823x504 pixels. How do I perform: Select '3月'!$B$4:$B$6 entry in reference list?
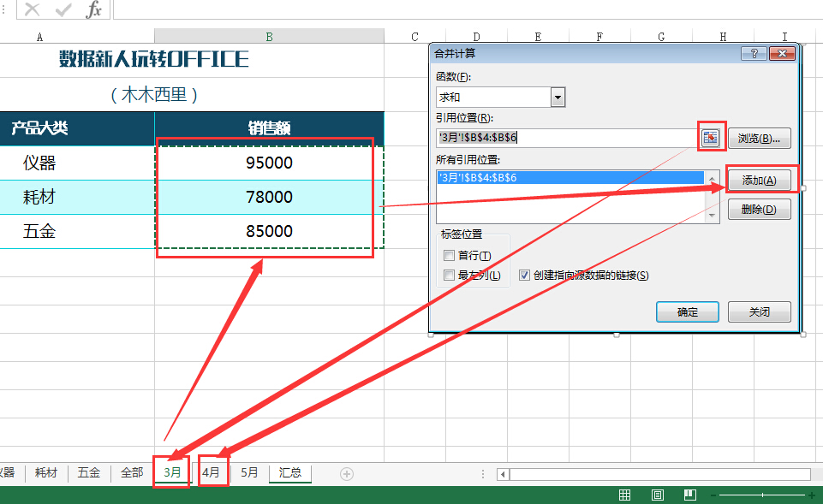(570, 178)
